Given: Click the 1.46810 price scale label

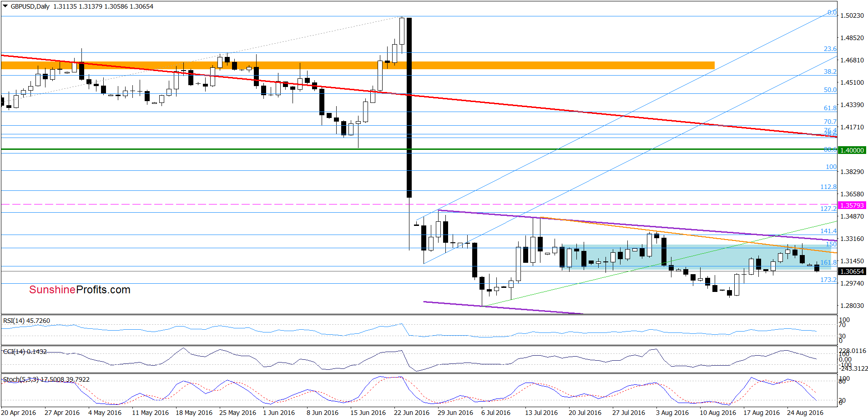Looking at the screenshot, I should click(852, 60).
